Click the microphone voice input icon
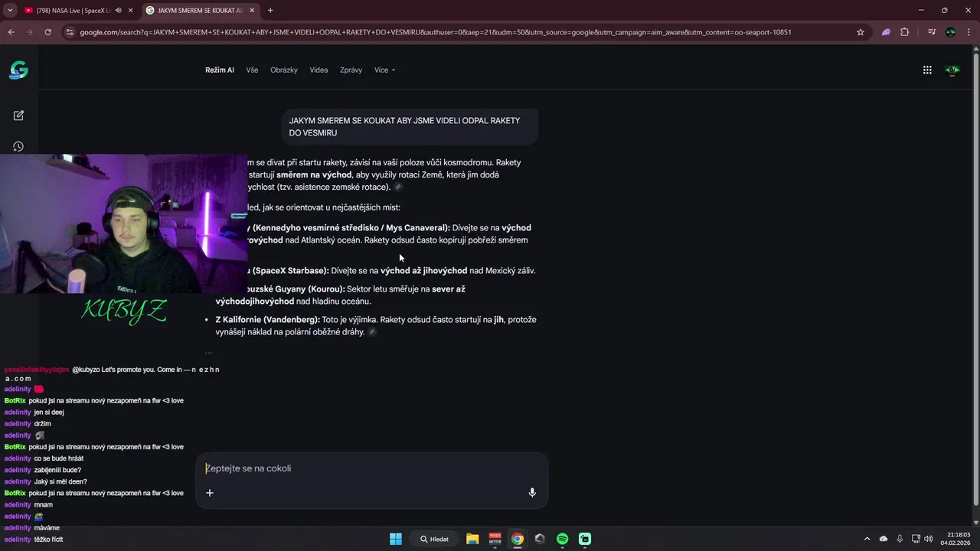The width and height of the screenshot is (980, 551). (532, 493)
